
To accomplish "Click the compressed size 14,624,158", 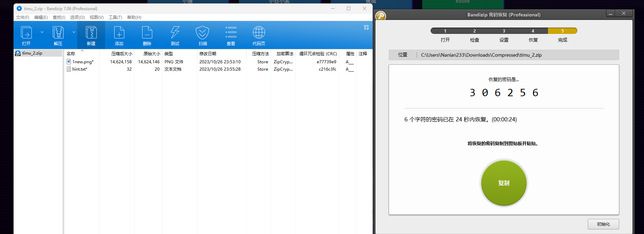I will point(121,62).
